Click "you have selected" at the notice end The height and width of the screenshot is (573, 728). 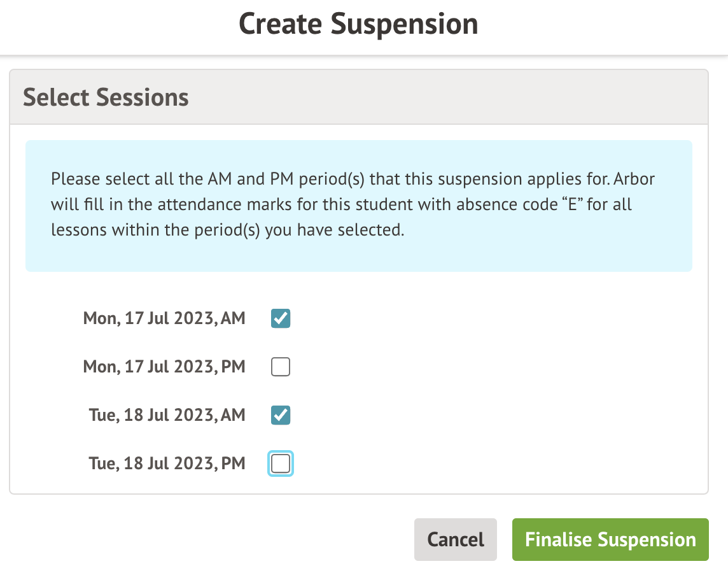[x=333, y=230]
